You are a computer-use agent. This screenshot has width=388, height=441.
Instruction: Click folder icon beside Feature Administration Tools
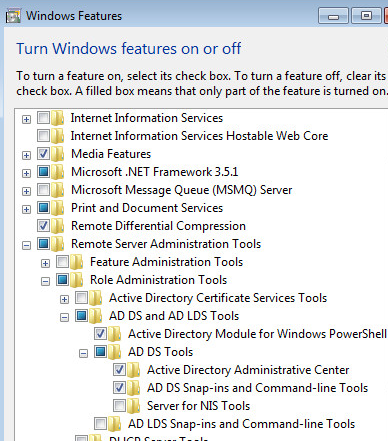pyautogui.click(x=77, y=262)
